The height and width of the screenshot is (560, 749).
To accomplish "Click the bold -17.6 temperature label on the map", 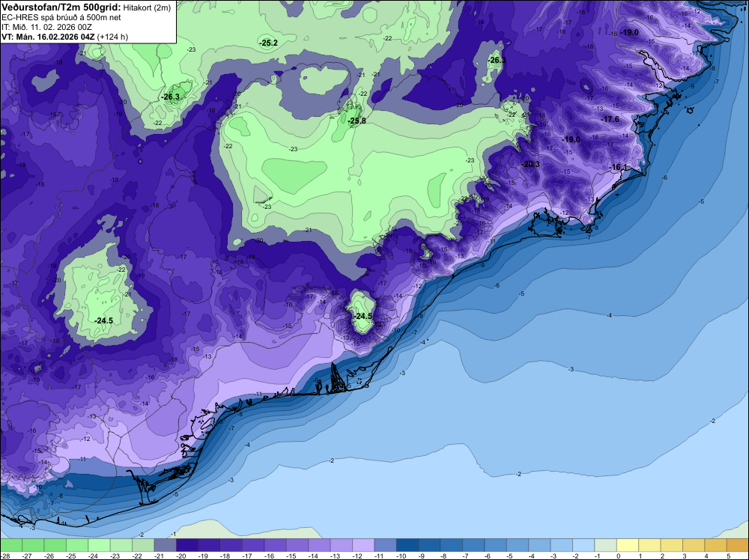I will point(610,119).
